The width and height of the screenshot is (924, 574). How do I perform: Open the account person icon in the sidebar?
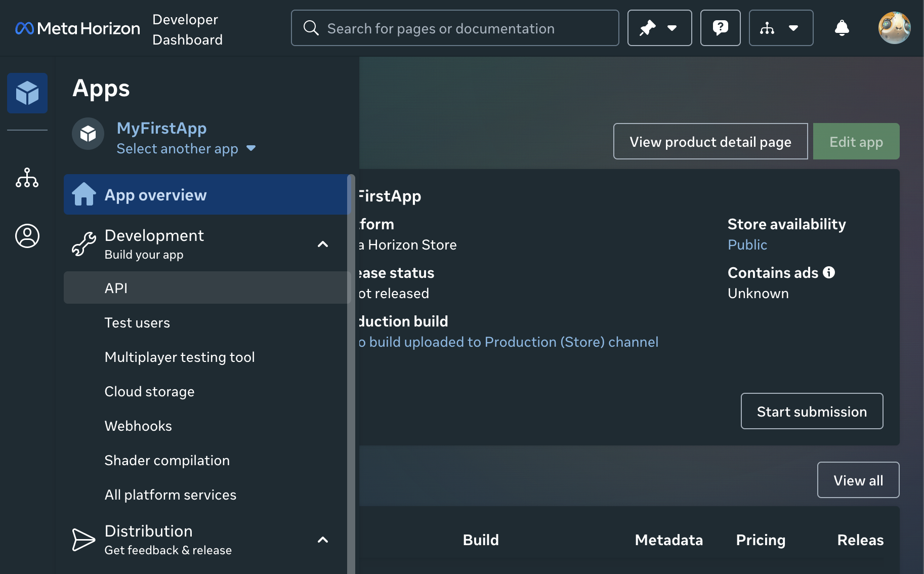click(x=27, y=236)
